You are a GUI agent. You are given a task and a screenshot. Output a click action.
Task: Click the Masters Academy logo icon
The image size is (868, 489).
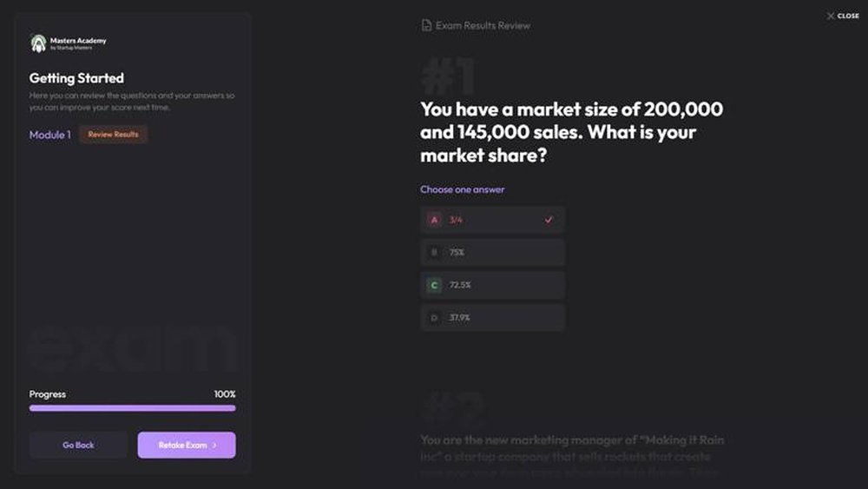pyautogui.click(x=38, y=43)
